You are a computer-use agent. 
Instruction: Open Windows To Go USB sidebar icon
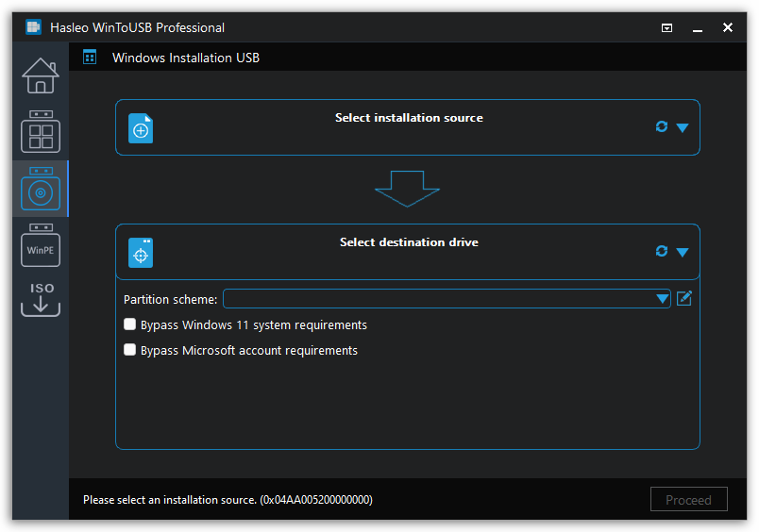point(41,131)
